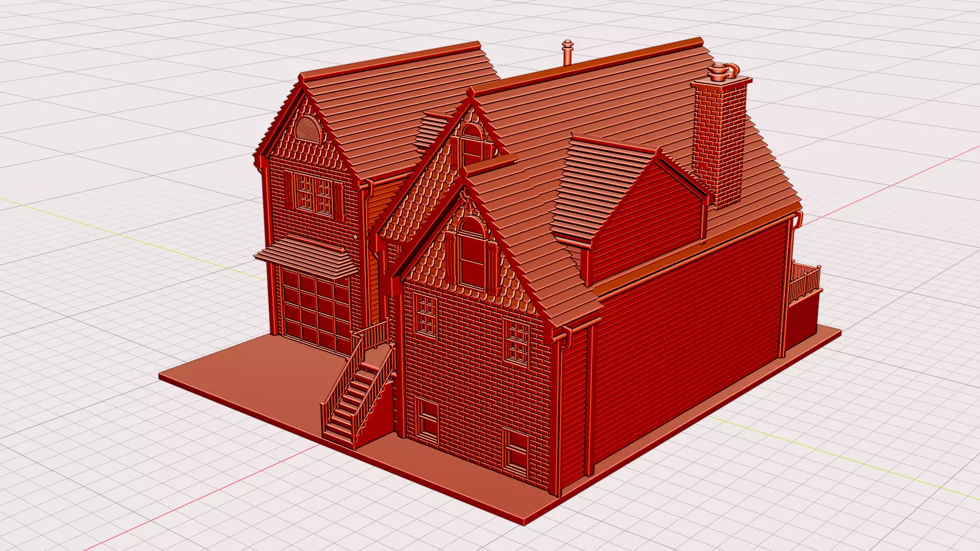980x551 pixels.
Task: Click the lower-left basement window on brick wall
Action: (428, 421)
